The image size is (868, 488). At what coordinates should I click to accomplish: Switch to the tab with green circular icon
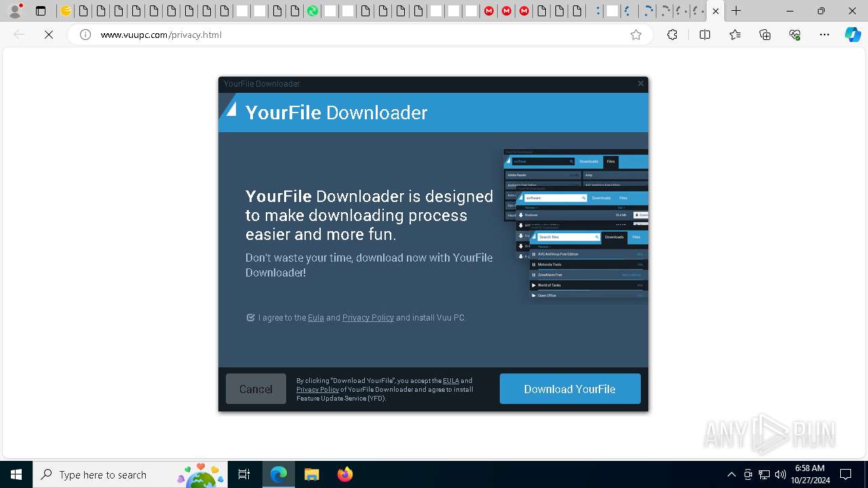tap(313, 11)
